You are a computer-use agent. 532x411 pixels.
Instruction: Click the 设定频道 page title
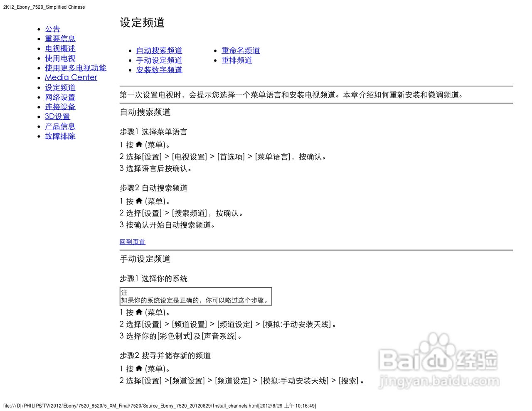click(142, 22)
